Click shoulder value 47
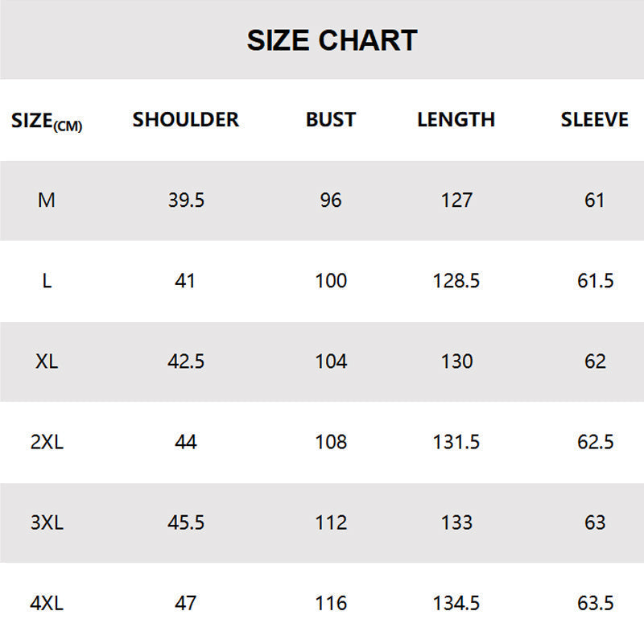 coord(185,603)
